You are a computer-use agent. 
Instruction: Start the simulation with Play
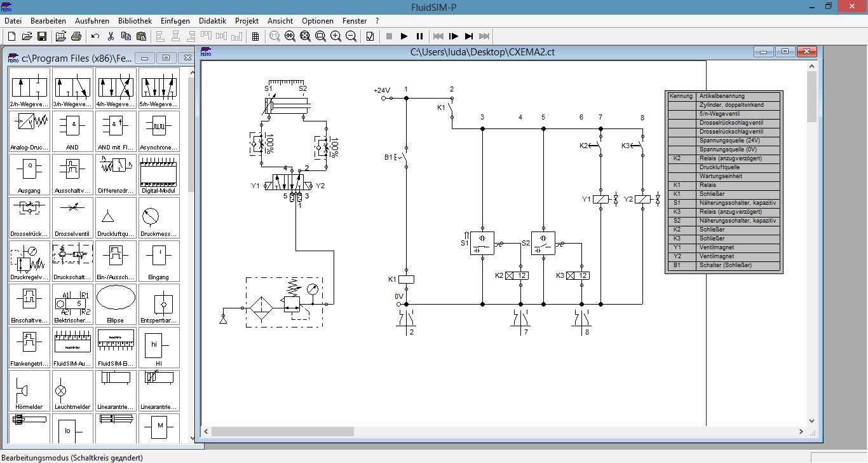404,36
